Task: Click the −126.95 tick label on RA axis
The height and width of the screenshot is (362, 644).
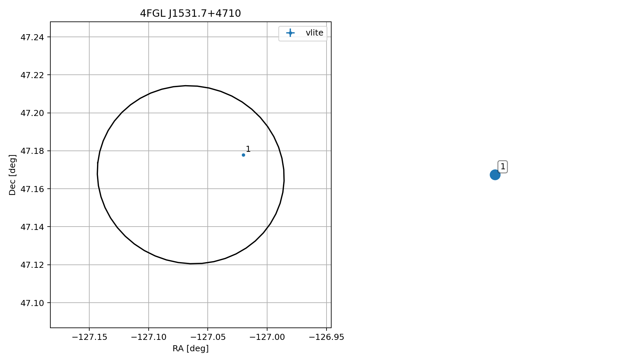Action: point(327,337)
